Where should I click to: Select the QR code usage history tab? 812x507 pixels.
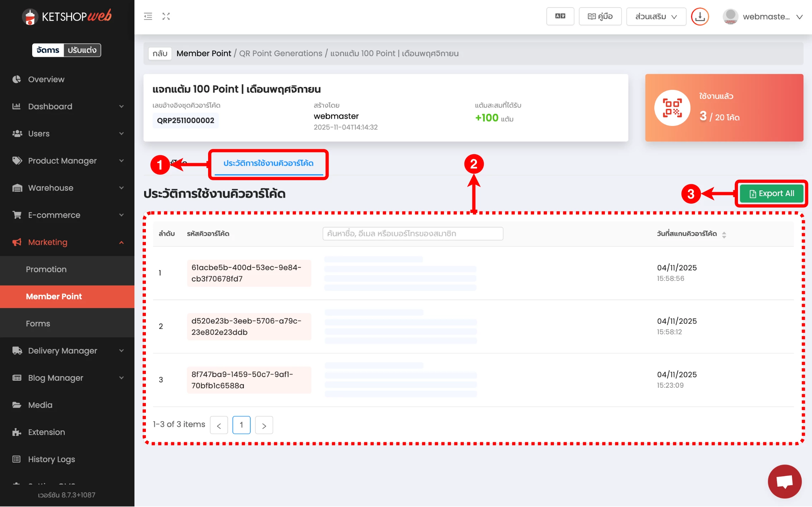click(268, 164)
